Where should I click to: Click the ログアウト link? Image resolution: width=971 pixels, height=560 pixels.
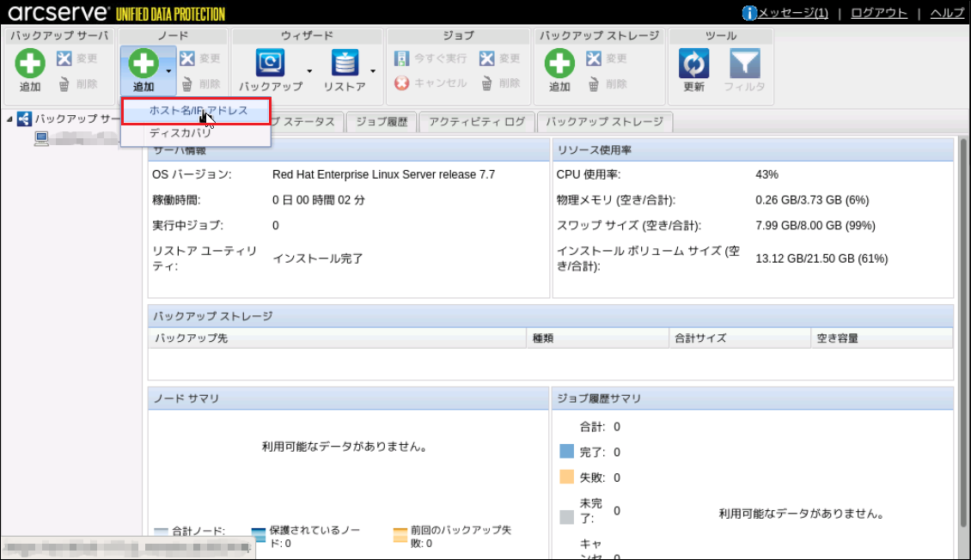point(878,13)
